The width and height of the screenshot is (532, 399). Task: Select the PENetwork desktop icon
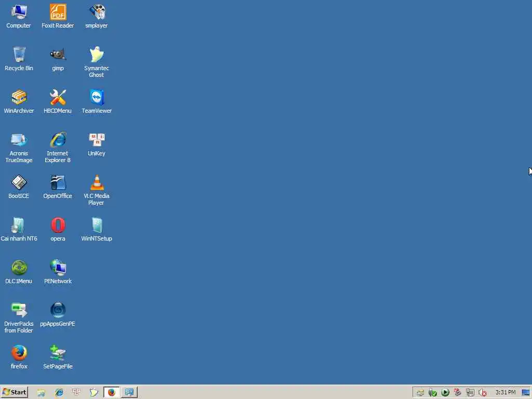58,272
